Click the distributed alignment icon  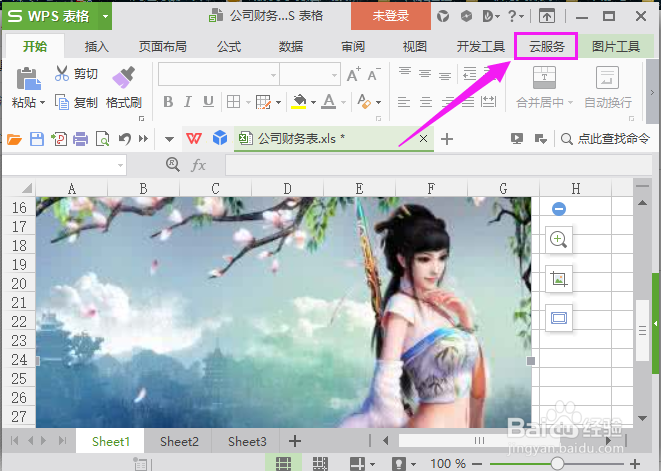coord(489,102)
